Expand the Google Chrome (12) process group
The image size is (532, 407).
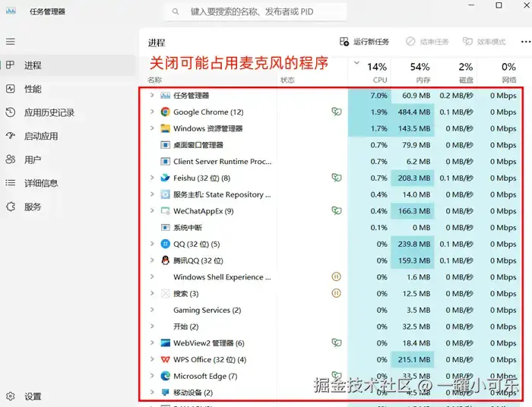click(x=152, y=112)
